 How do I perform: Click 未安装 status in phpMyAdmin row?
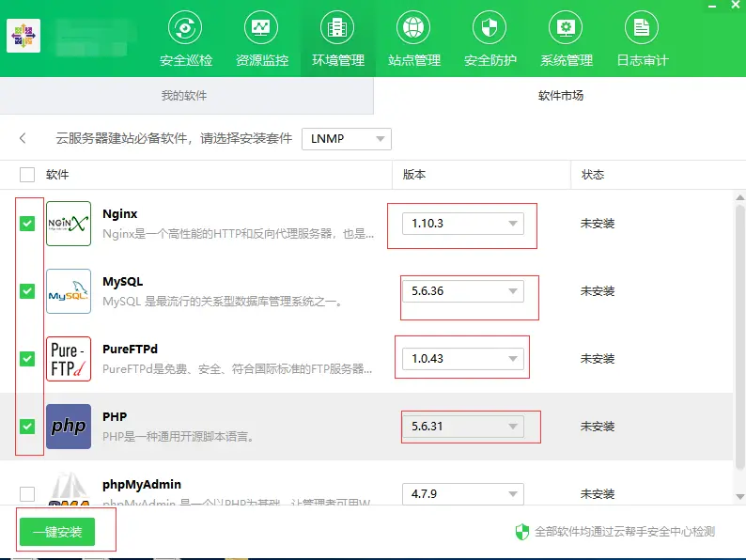pos(598,494)
